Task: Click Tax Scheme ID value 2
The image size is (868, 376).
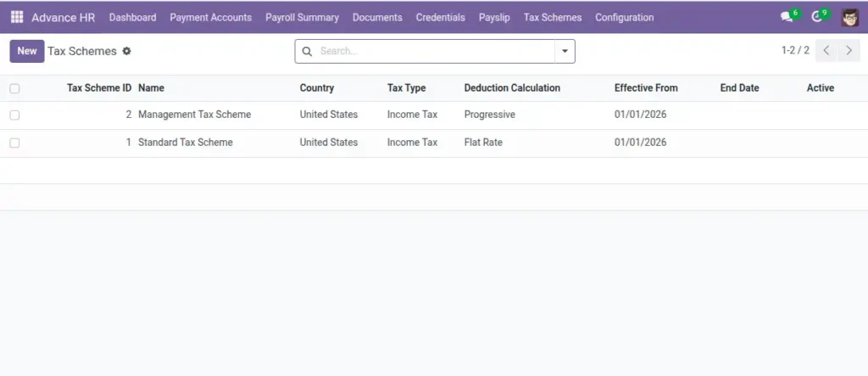Action: (129, 115)
